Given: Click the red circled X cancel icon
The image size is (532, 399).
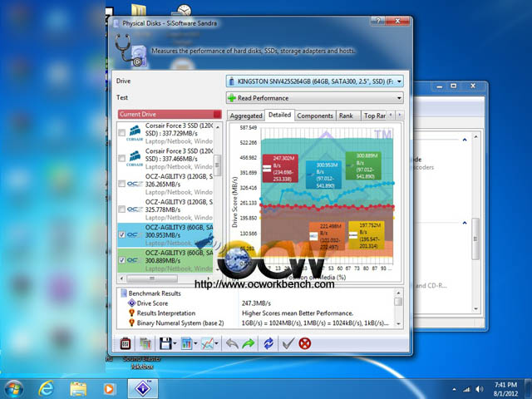Looking at the screenshot, I should (305, 343).
